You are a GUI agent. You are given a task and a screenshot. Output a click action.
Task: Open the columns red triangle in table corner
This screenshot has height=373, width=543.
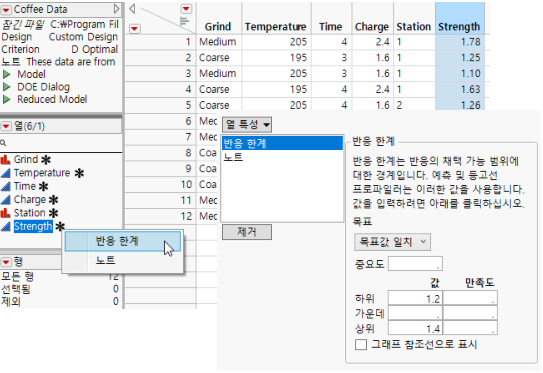pos(186,9)
